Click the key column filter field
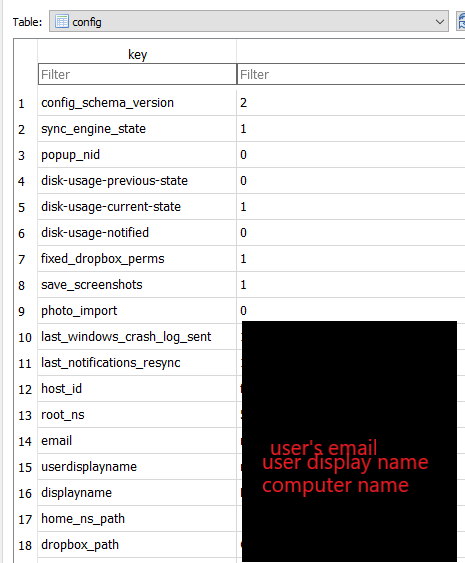The width and height of the screenshot is (465, 563). point(137,74)
